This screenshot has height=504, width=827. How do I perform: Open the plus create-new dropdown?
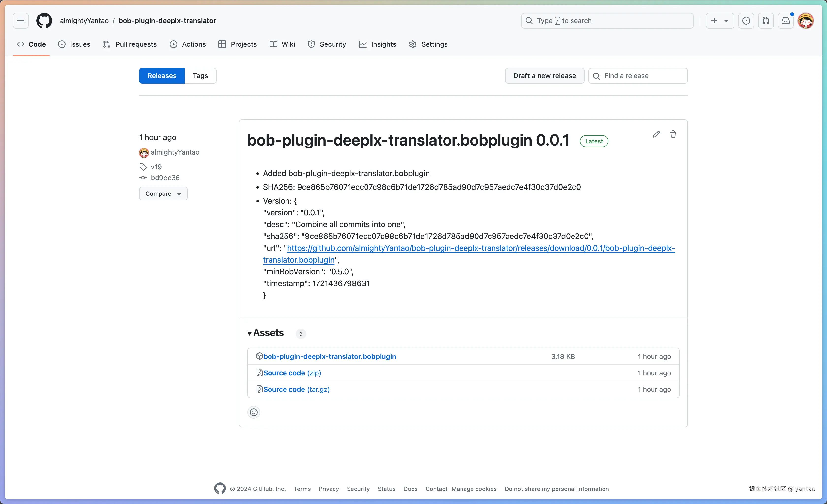[720, 21]
